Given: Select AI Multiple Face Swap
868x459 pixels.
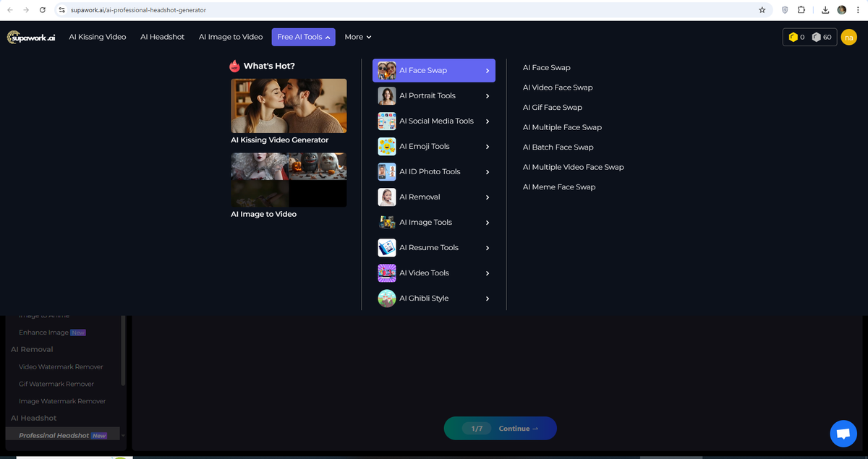Looking at the screenshot, I should [562, 127].
